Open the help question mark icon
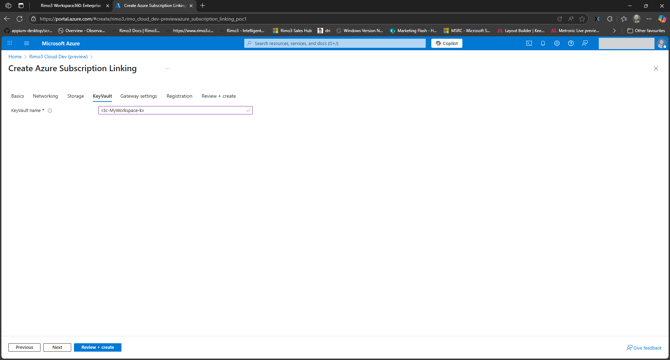 point(571,43)
